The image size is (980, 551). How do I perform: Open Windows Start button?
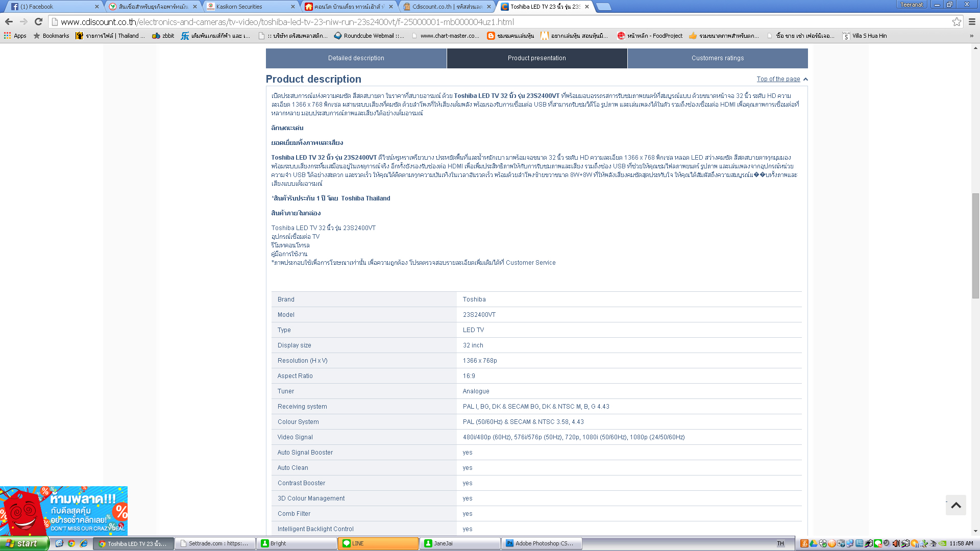(24, 543)
